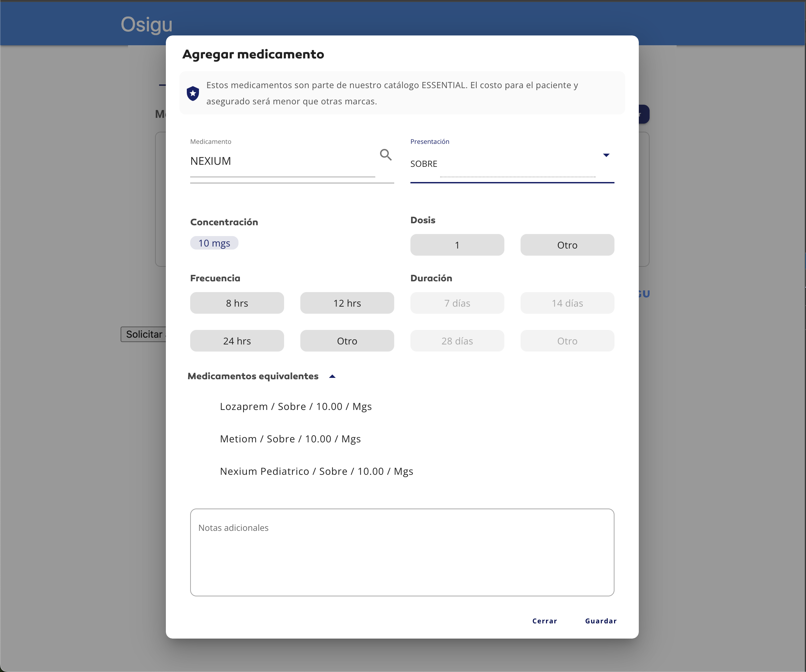806x672 pixels.
Task: Select 24 hrs frequency
Action: (237, 341)
